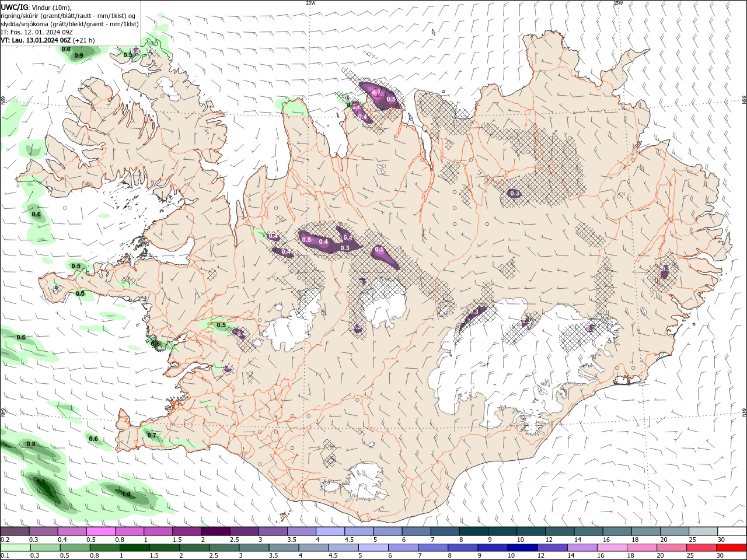Click the snow legend swatch starting at 0.5
Image resolution: width=747 pixels, height=560 pixels.
coord(101,531)
